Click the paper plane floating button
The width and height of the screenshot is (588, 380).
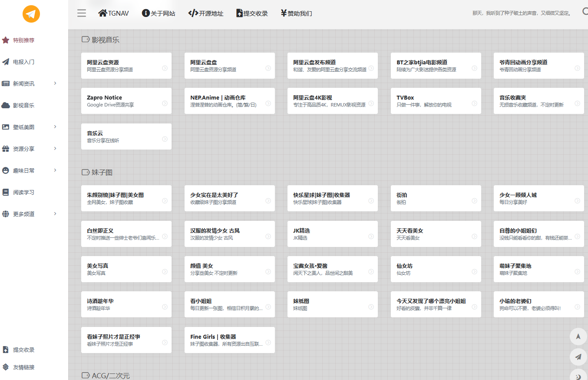(x=578, y=357)
